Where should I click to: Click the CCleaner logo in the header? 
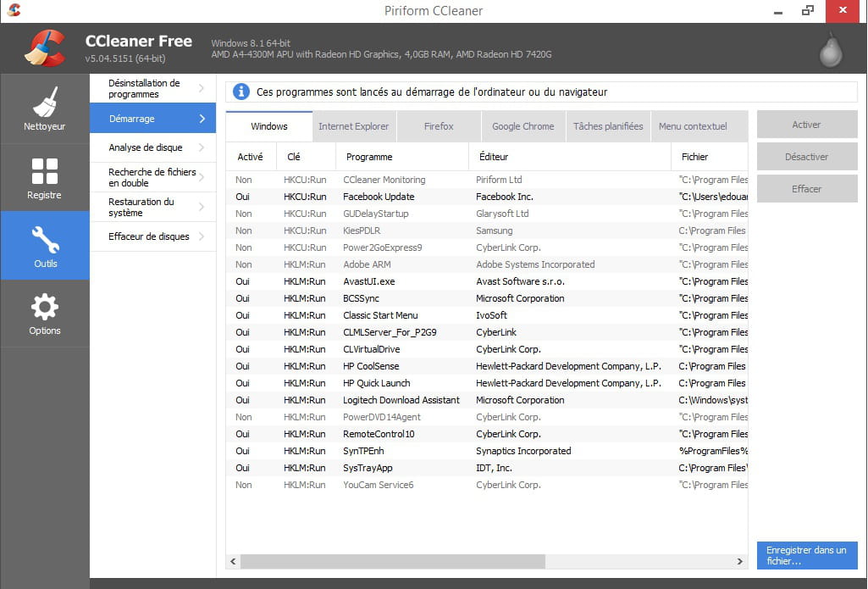[46, 48]
